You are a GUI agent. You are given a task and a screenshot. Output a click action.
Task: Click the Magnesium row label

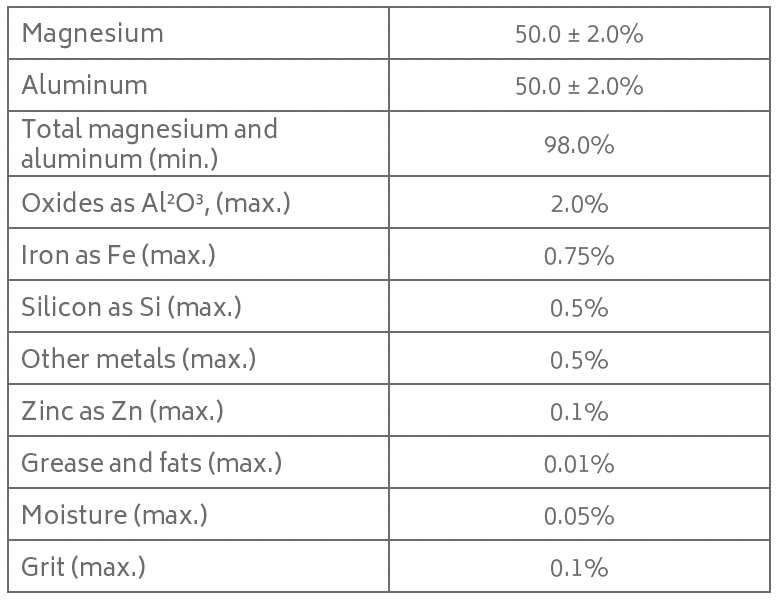coord(92,34)
